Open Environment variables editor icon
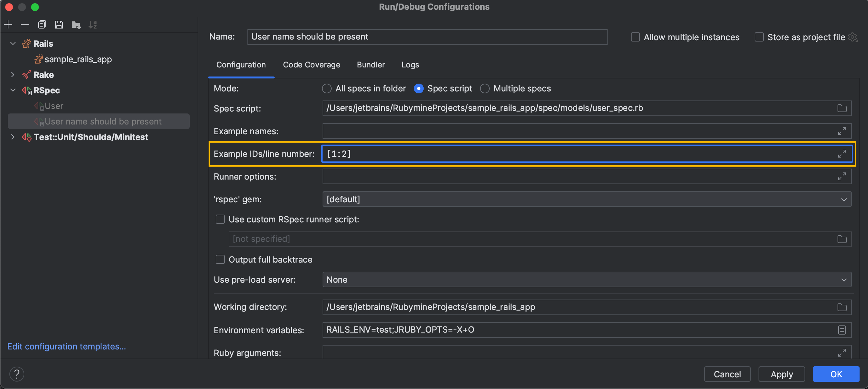Screen dimensions: 868x389 [x=841, y=330]
